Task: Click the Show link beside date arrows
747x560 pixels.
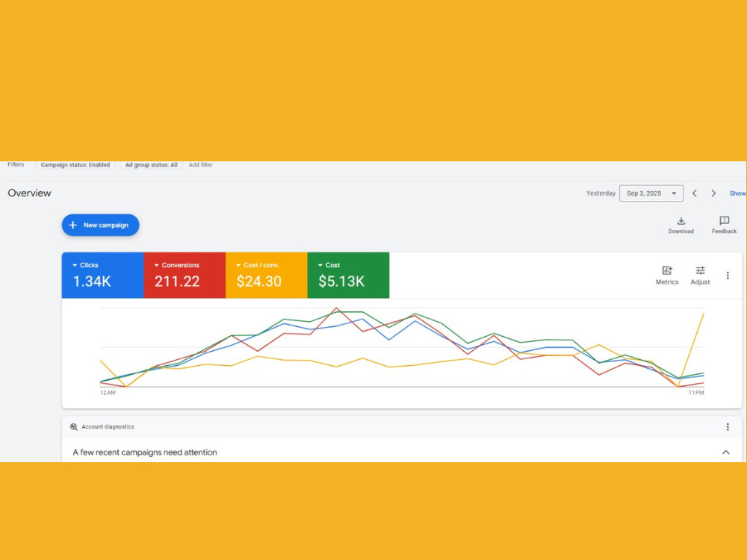Action: [x=737, y=193]
